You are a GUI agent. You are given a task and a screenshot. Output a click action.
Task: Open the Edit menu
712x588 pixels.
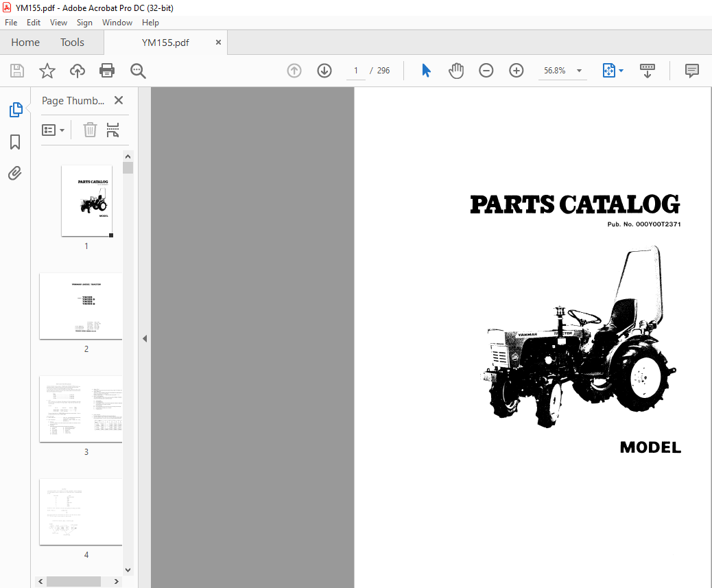(33, 22)
